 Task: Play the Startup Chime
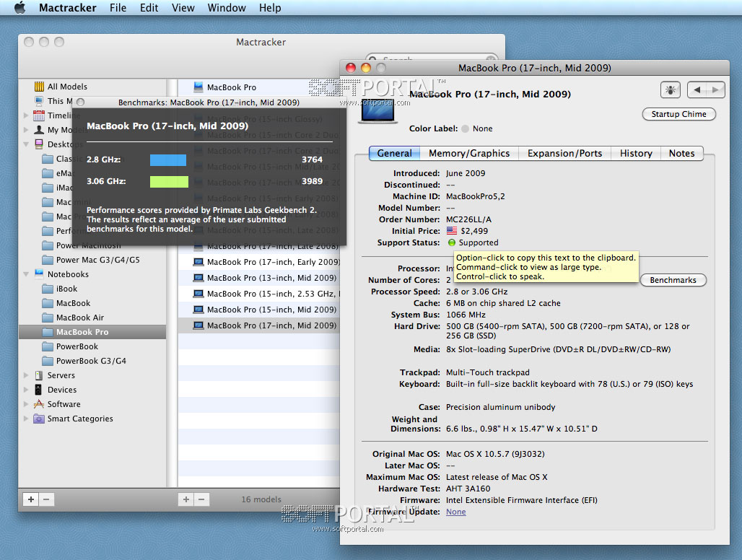pyautogui.click(x=678, y=114)
